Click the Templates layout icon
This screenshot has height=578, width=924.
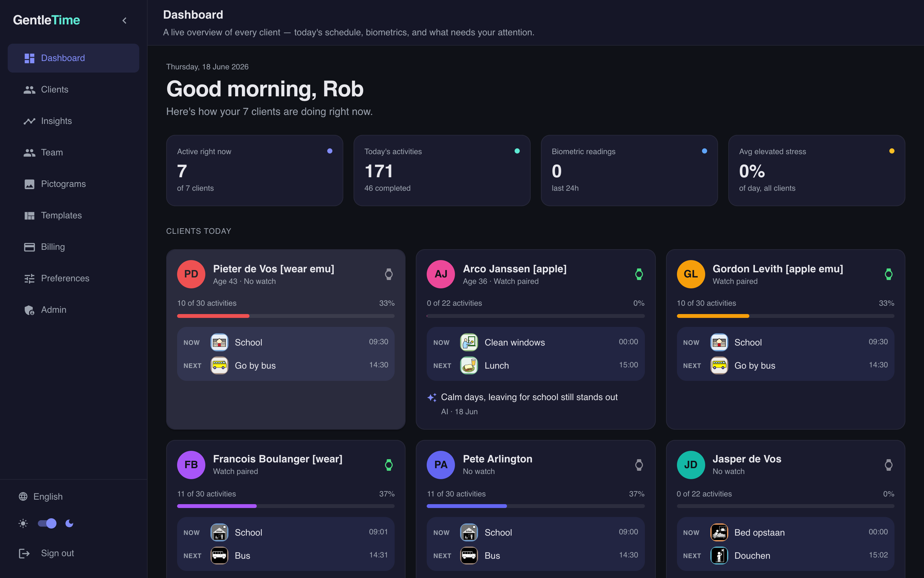[x=30, y=215]
